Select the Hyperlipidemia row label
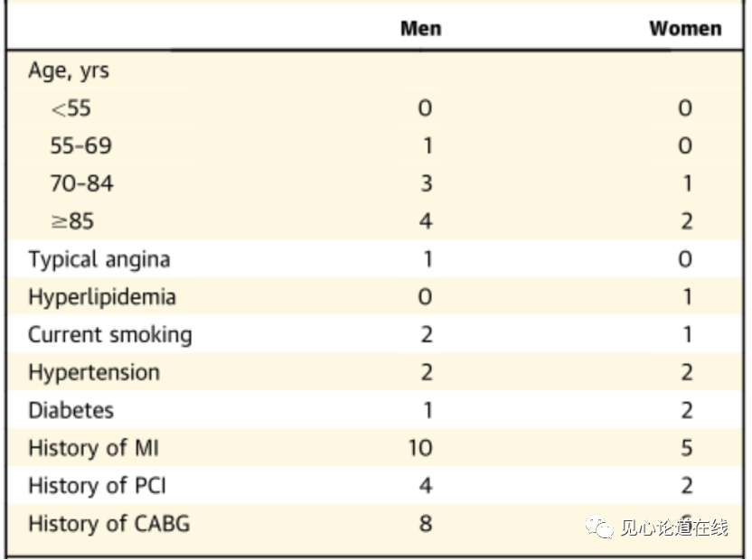Image resolution: width=752 pixels, height=560 pixels. pos(102,297)
